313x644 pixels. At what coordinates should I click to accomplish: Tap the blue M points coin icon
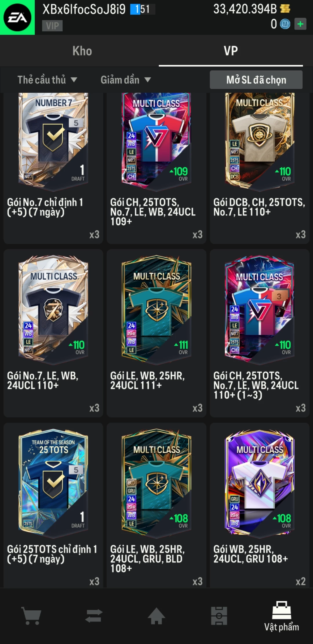pyautogui.click(x=285, y=24)
